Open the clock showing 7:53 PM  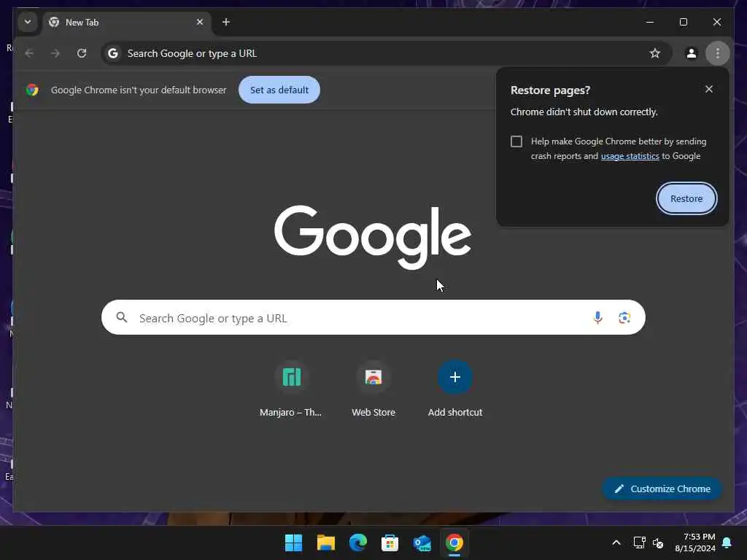point(695,542)
